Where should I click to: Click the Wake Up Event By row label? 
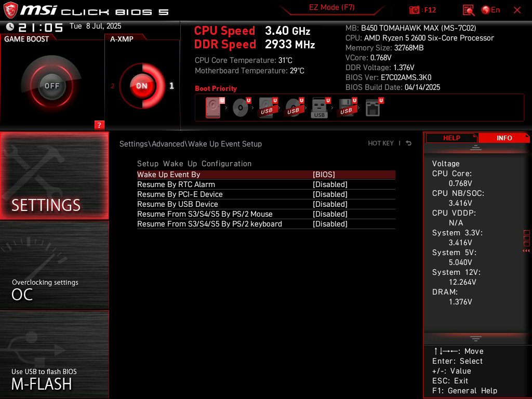point(169,175)
